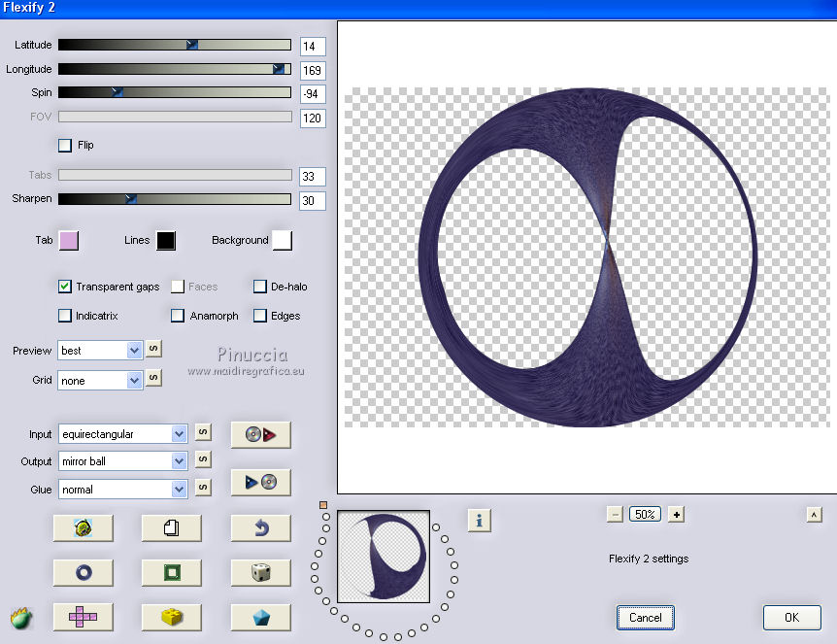The height and width of the screenshot is (644, 837).
Task: Enable the De-halo checkbox
Action: click(x=260, y=287)
